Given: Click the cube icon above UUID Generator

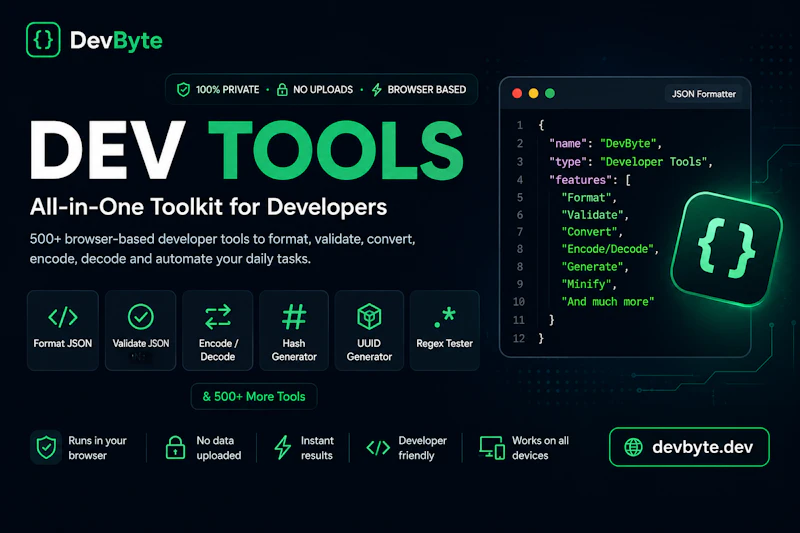Looking at the screenshot, I should (x=369, y=316).
